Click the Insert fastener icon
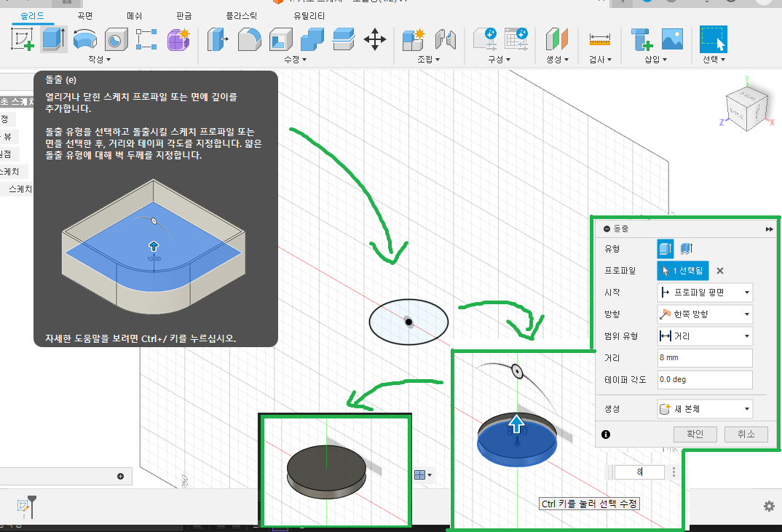Viewport: 782px width, 532px height. [641, 39]
